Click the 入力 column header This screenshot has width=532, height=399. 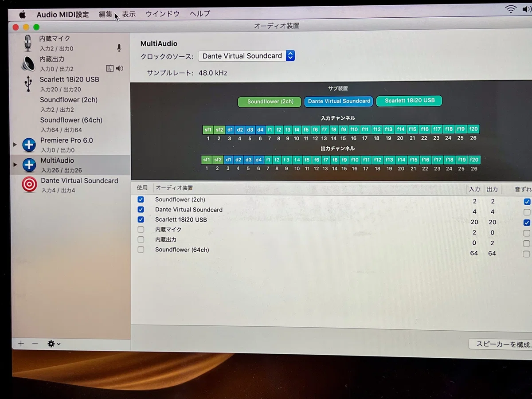point(474,189)
